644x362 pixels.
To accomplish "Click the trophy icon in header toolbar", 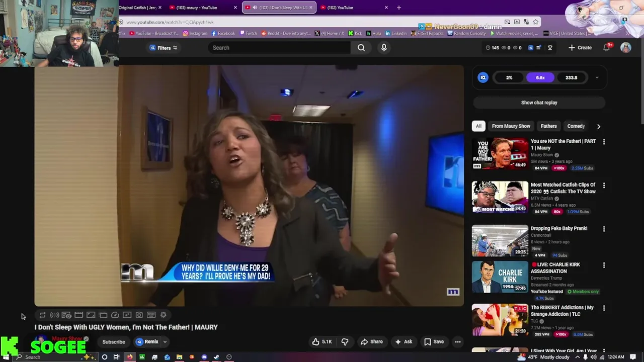I will coord(550,48).
